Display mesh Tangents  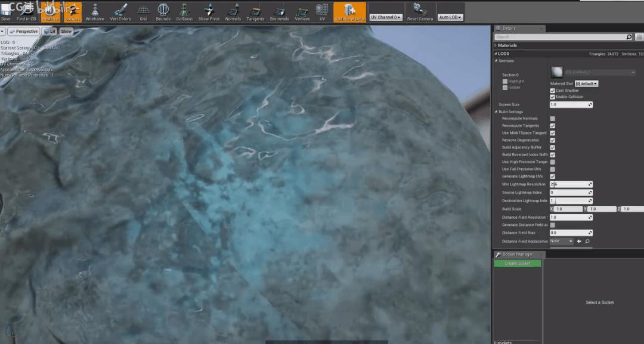pyautogui.click(x=255, y=12)
